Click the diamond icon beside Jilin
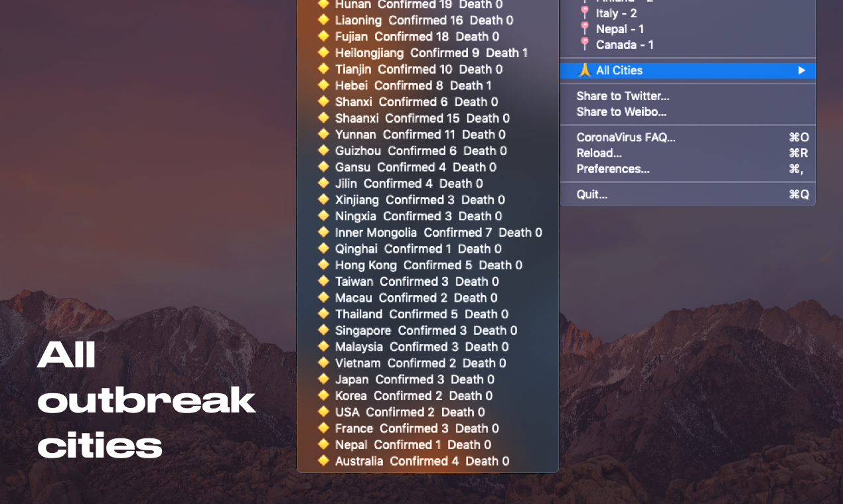Viewport: 843px width, 504px height. [323, 183]
